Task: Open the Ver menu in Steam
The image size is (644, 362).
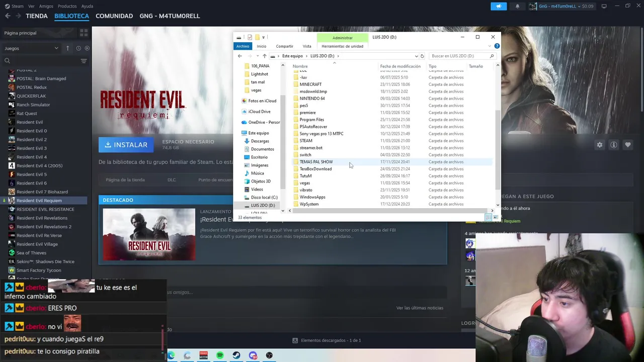Action: tap(32, 6)
